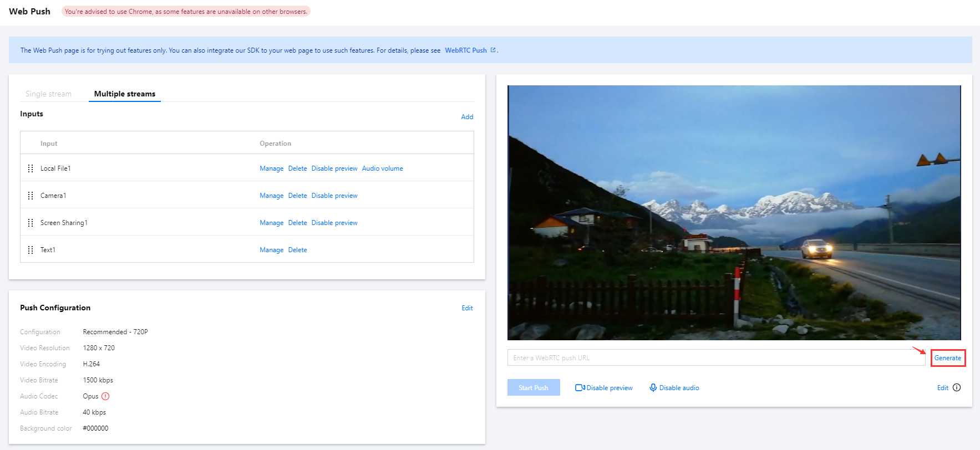Toggle Disable preview below the video
Screen dimensions: 980x450
coord(604,388)
